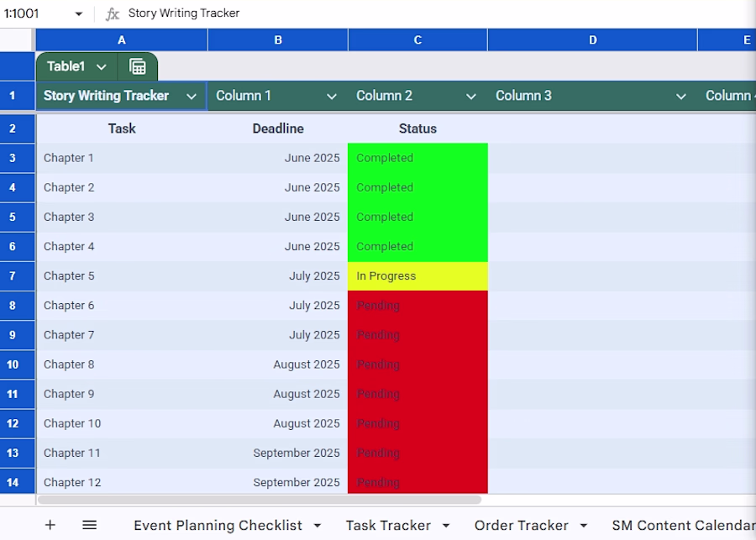Select row 7 header
This screenshot has height=540, width=756.
(13, 276)
